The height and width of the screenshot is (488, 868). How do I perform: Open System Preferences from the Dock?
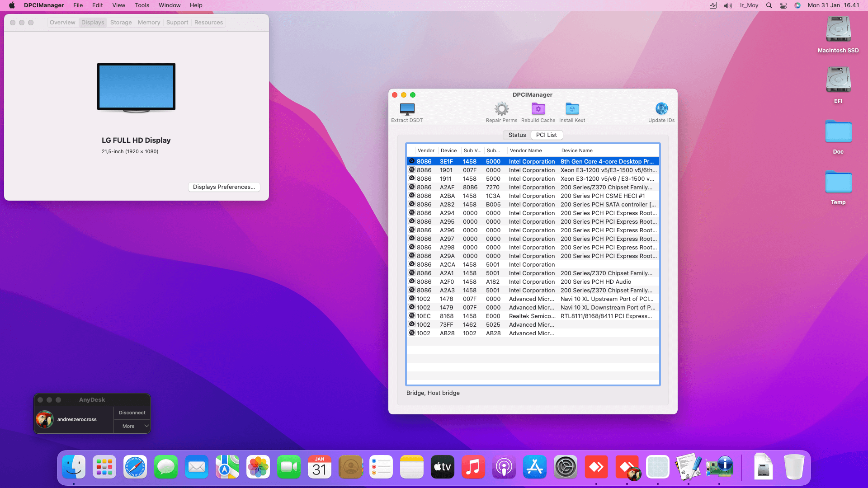[x=566, y=467]
